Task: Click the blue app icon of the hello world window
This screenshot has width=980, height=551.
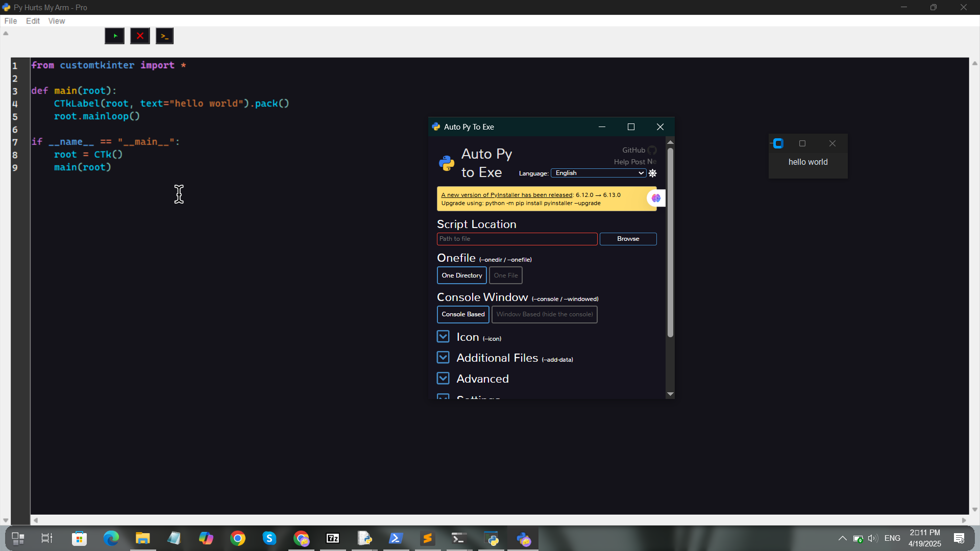Action: pos(778,143)
